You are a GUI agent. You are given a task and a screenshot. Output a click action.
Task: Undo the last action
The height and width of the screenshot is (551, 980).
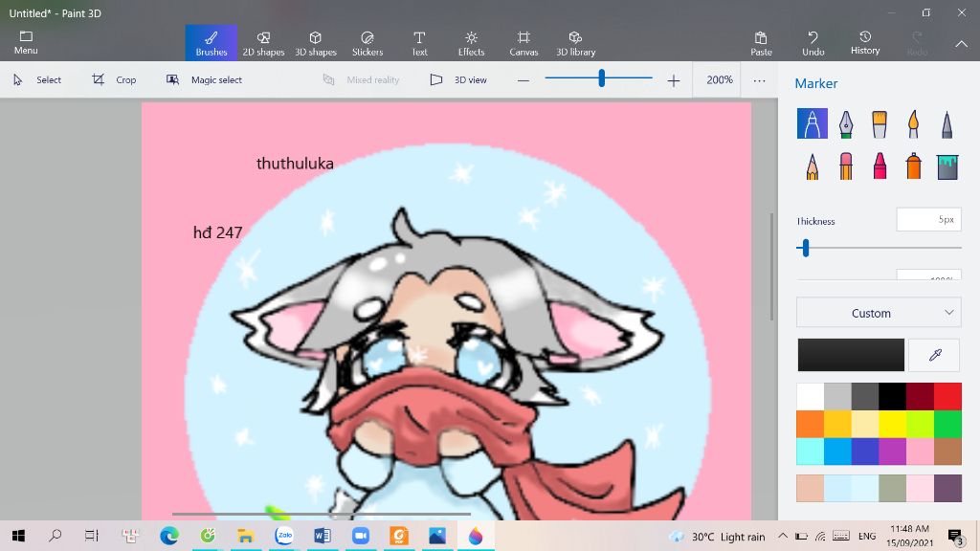(x=813, y=43)
